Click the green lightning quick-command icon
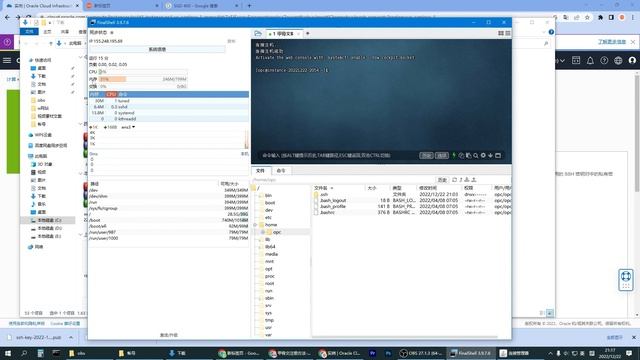The width and height of the screenshot is (640, 360). click(x=454, y=156)
